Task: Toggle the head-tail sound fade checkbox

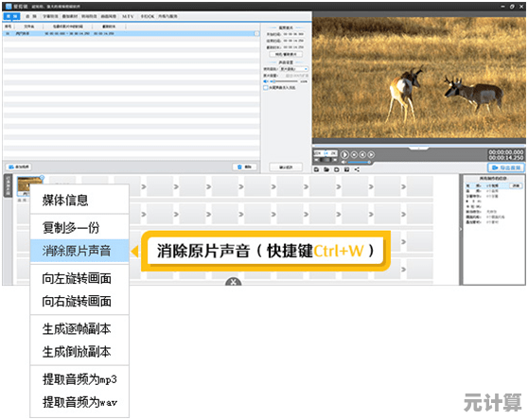Action: pyautogui.click(x=265, y=87)
